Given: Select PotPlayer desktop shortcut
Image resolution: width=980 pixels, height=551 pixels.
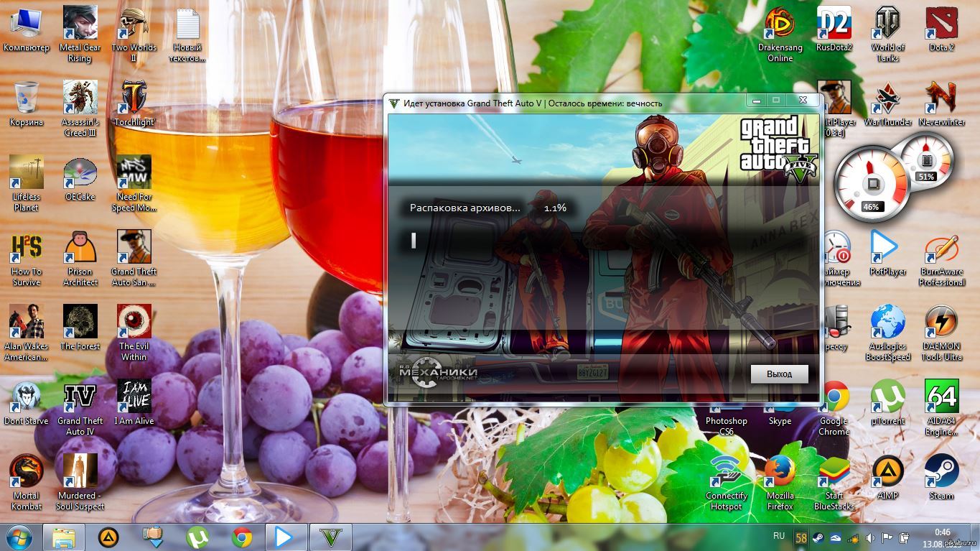Looking at the screenshot, I should tap(888, 254).
